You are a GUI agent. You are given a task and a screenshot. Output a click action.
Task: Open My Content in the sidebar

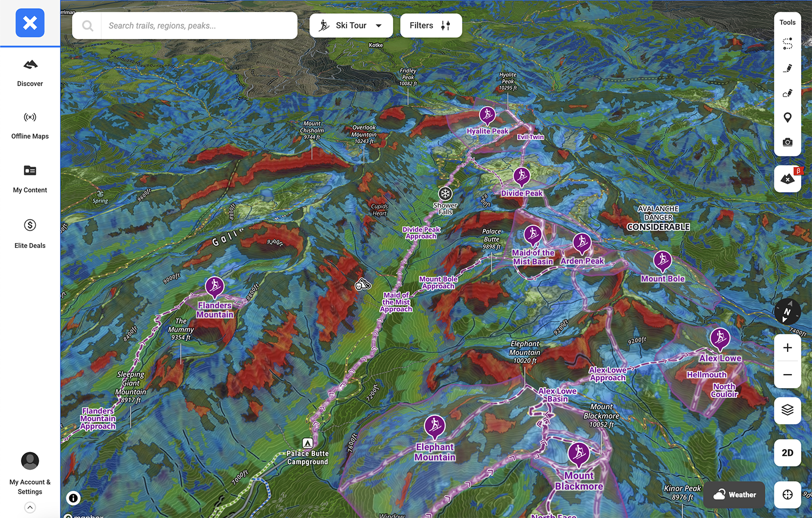30,178
